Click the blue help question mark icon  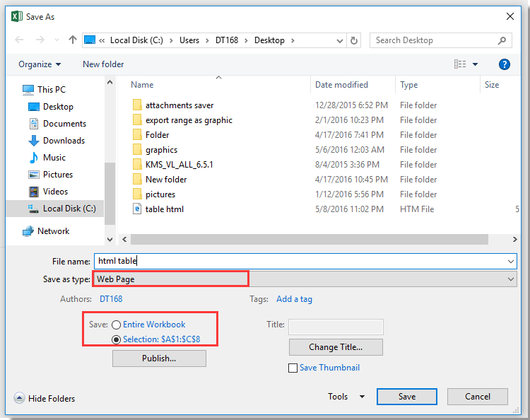coord(504,64)
